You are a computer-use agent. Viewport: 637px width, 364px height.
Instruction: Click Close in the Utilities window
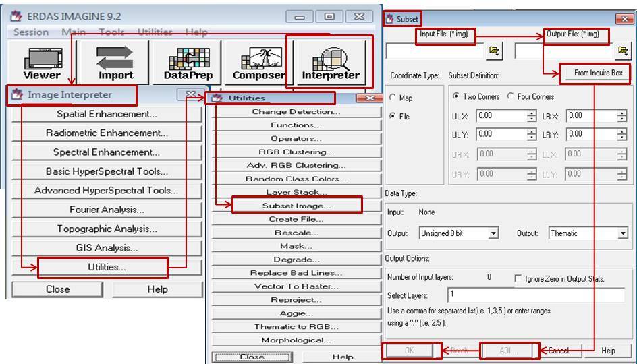click(x=252, y=357)
